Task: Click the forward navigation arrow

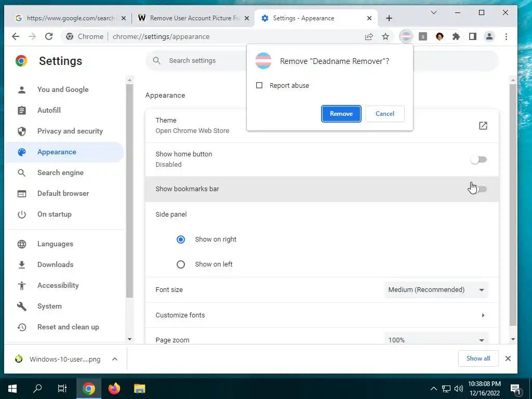Action: 32,37
